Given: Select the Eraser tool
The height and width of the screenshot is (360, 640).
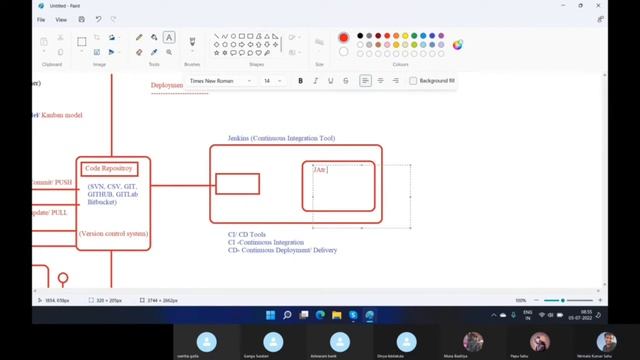Looking at the screenshot, I should point(139,52).
